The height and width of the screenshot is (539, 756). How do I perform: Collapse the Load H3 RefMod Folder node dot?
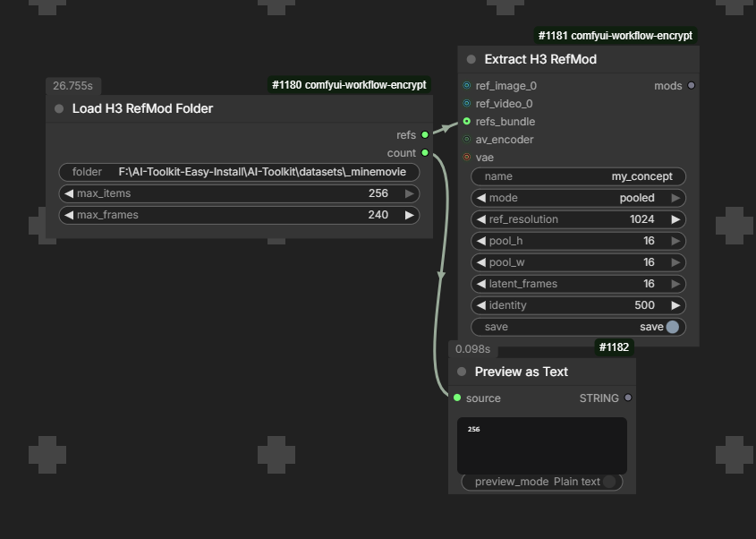(59, 108)
